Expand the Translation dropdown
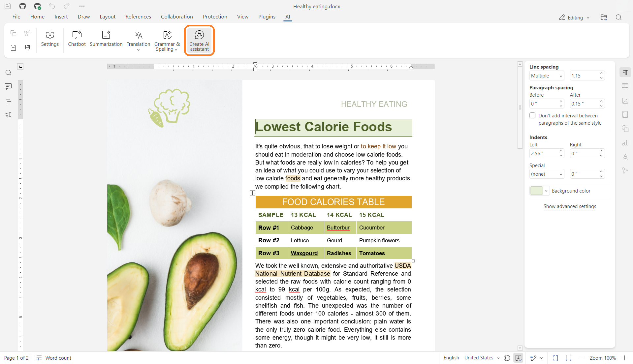This screenshot has width=633, height=364. point(138,50)
